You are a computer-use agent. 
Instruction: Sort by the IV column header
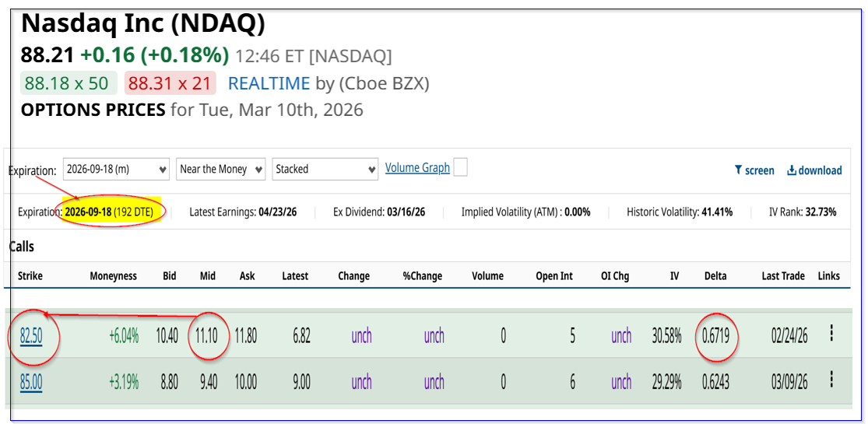(x=674, y=276)
